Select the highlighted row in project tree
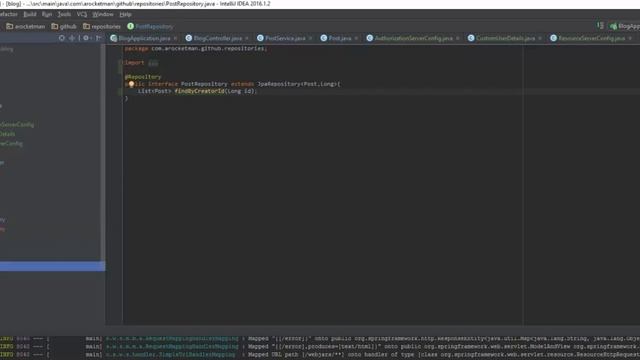 pyautogui.click(x=52, y=266)
